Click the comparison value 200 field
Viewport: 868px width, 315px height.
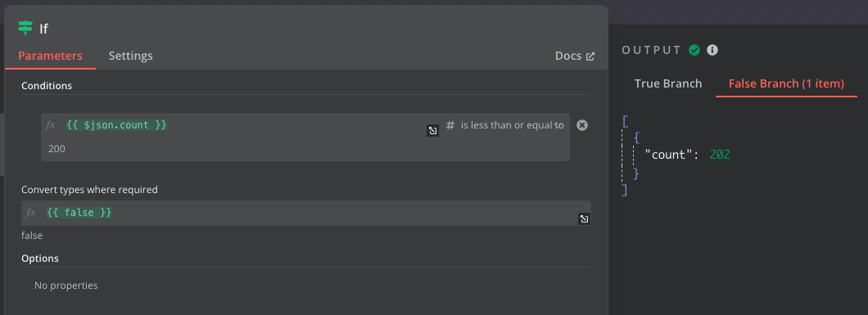click(305, 149)
